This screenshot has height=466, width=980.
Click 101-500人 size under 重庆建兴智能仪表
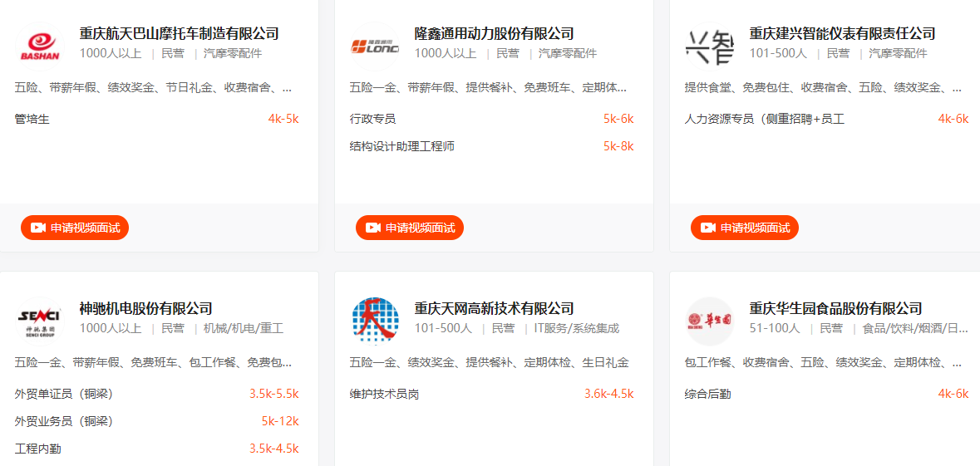[778, 53]
